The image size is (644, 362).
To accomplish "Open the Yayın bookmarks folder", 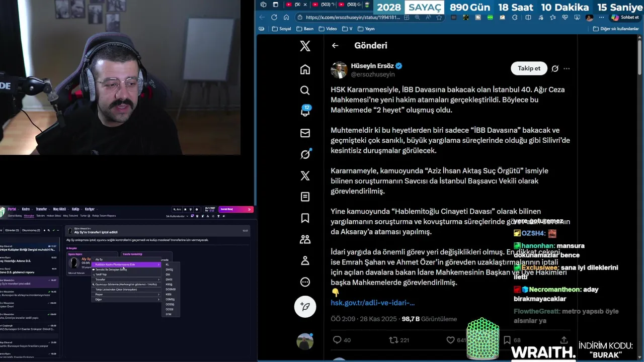I will (x=366, y=29).
